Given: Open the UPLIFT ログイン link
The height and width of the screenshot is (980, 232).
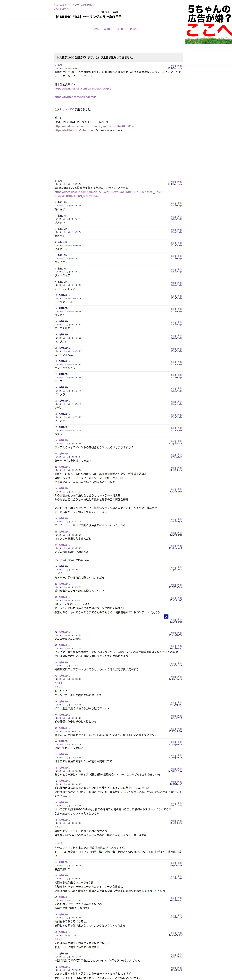Looking at the screenshot, I should [x=62, y=9].
